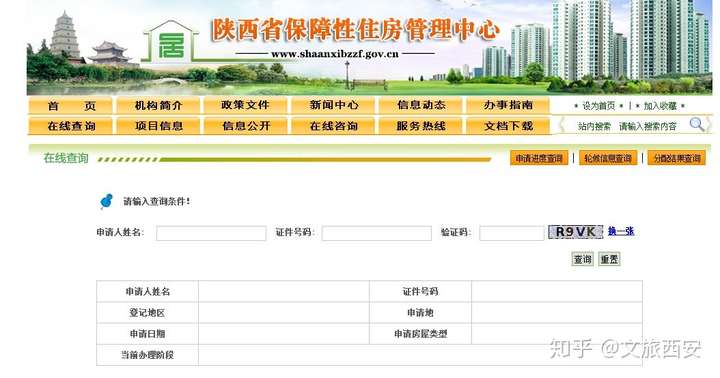The width and height of the screenshot is (720, 378).
Task: Click the 申请房屋类型 table cell
Action: (x=421, y=334)
